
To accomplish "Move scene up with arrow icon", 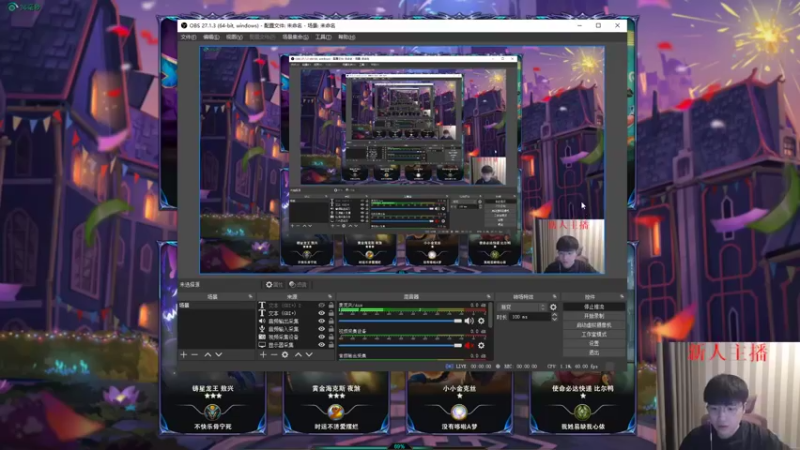I will [208, 355].
